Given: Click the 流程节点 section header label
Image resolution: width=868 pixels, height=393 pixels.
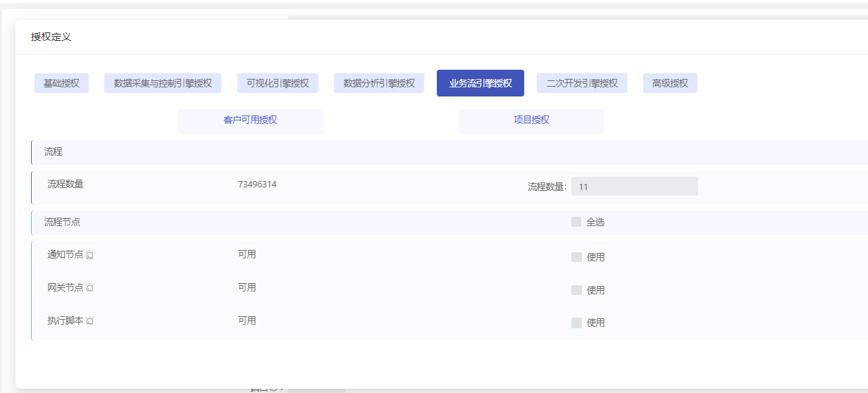Looking at the screenshot, I should (62, 222).
